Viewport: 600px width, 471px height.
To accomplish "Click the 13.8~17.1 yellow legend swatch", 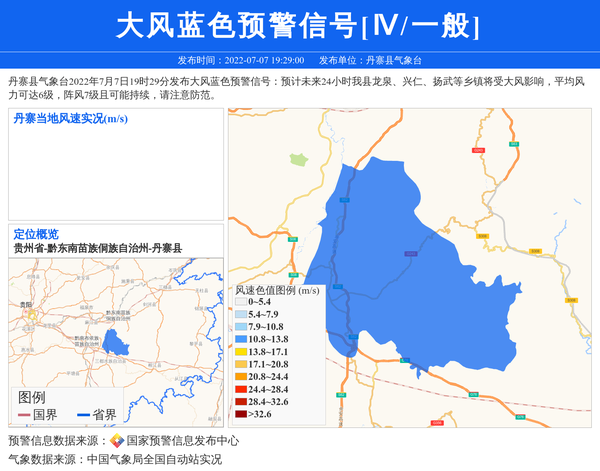I will pos(240,352).
